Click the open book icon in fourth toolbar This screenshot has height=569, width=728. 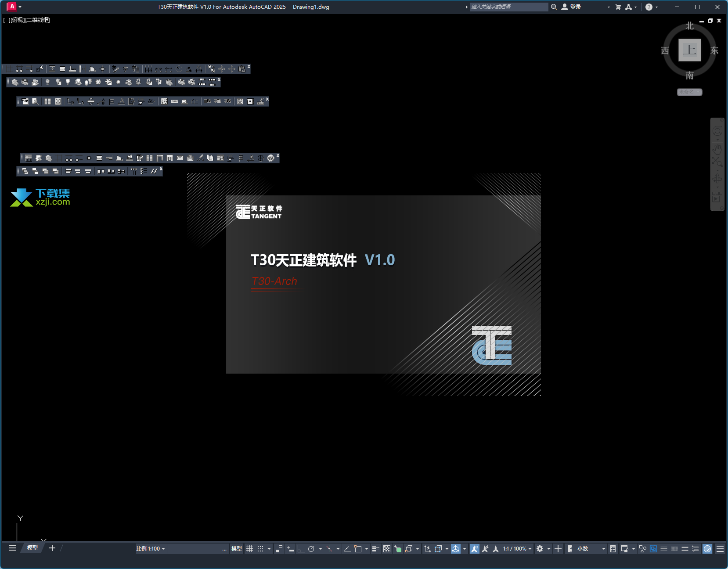pos(210,158)
